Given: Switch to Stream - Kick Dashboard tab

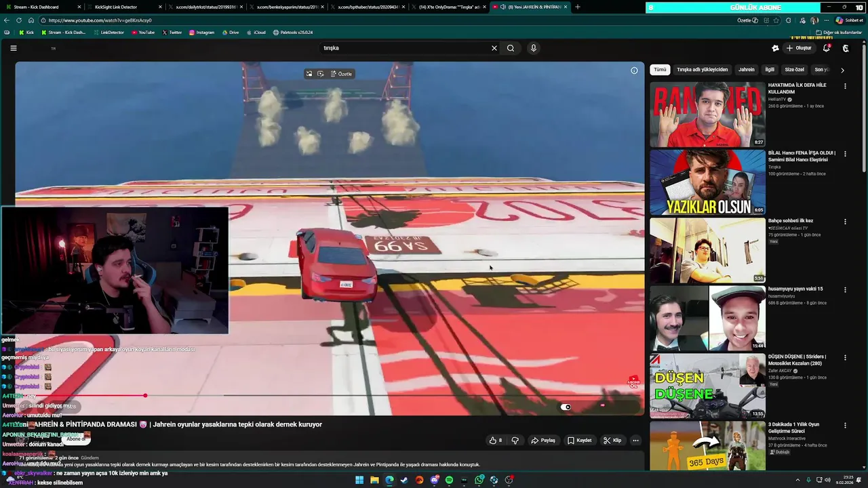Looking at the screenshot, I should 42,7.
